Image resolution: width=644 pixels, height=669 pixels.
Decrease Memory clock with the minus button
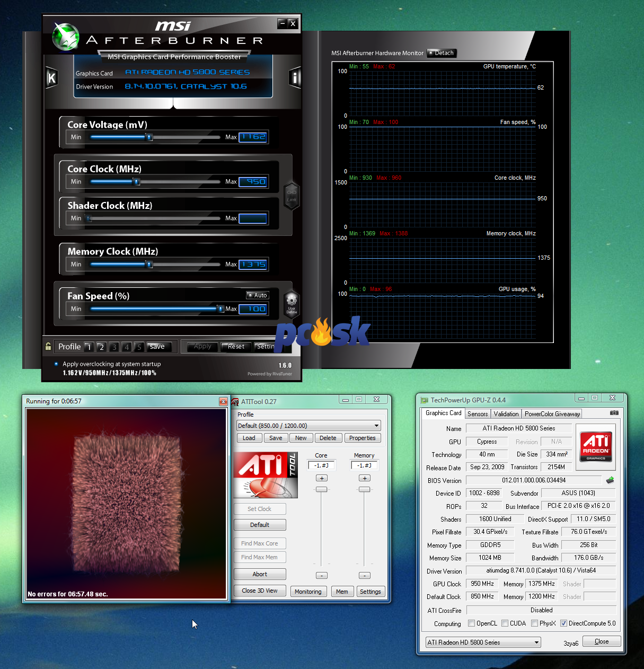[x=364, y=576]
